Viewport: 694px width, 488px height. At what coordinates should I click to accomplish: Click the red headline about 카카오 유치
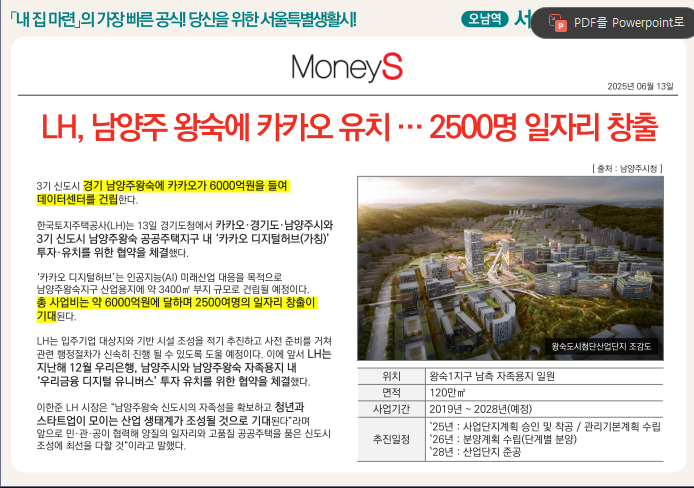349,127
